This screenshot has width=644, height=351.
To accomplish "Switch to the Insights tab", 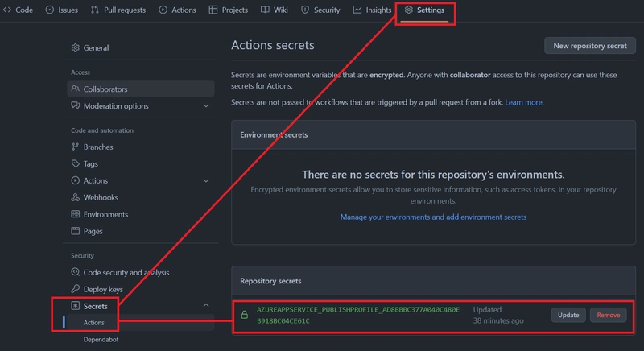I will point(372,10).
